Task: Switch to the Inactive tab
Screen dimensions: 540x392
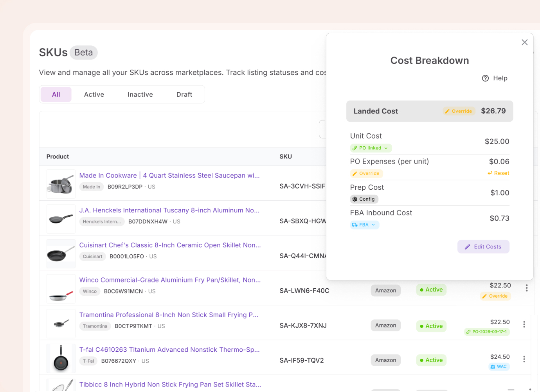Action: 140,94
